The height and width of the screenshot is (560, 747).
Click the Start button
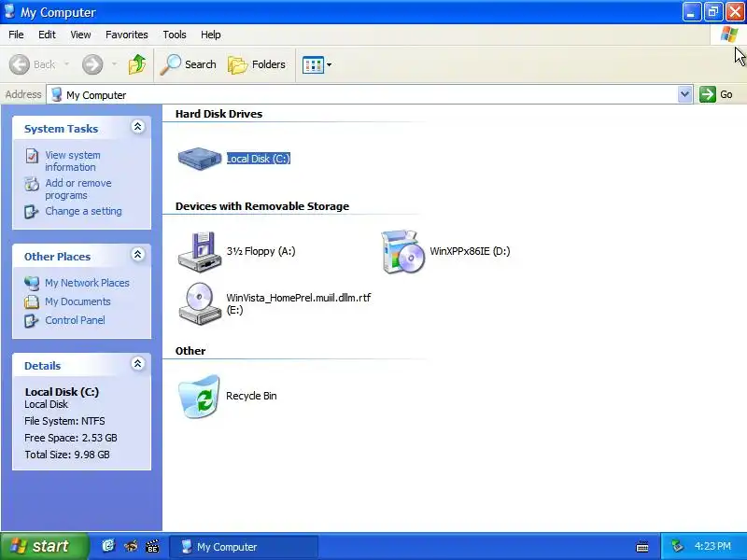coord(44,546)
